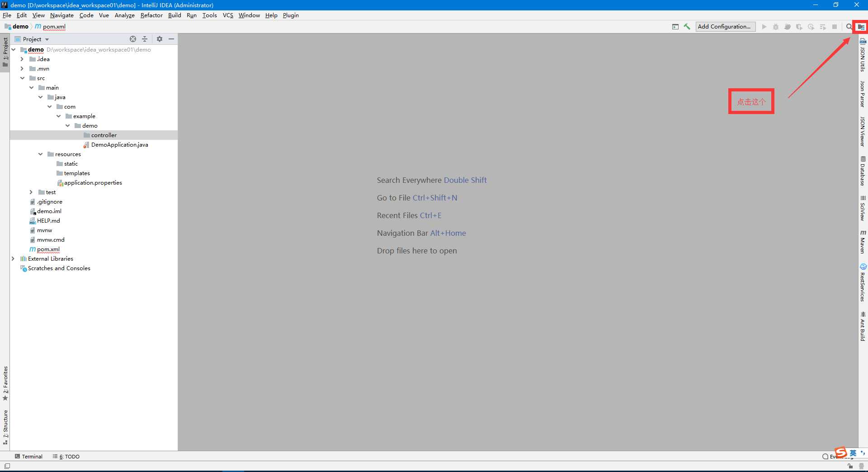Click Add Configuration... button
This screenshot has width=868, height=472.
pyautogui.click(x=725, y=27)
